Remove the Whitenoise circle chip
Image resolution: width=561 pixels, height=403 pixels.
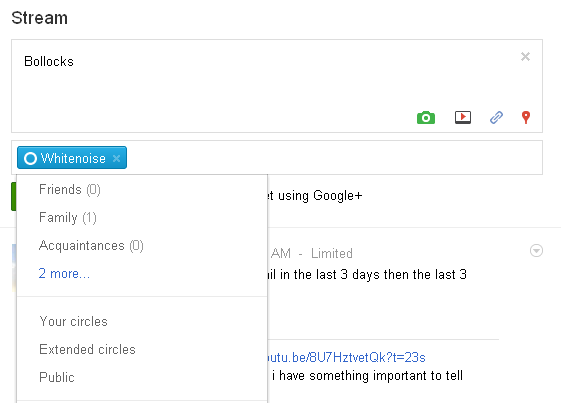116,158
